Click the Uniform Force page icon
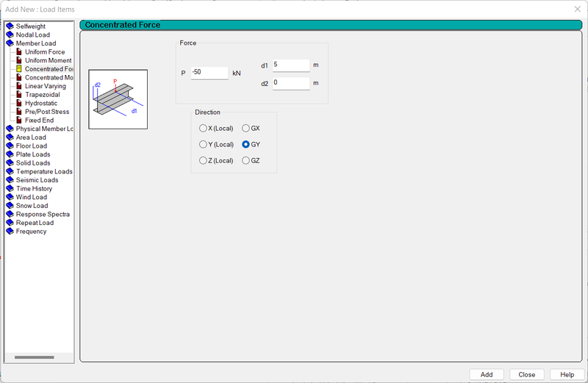Image resolution: width=588 pixels, height=383 pixels. click(19, 51)
